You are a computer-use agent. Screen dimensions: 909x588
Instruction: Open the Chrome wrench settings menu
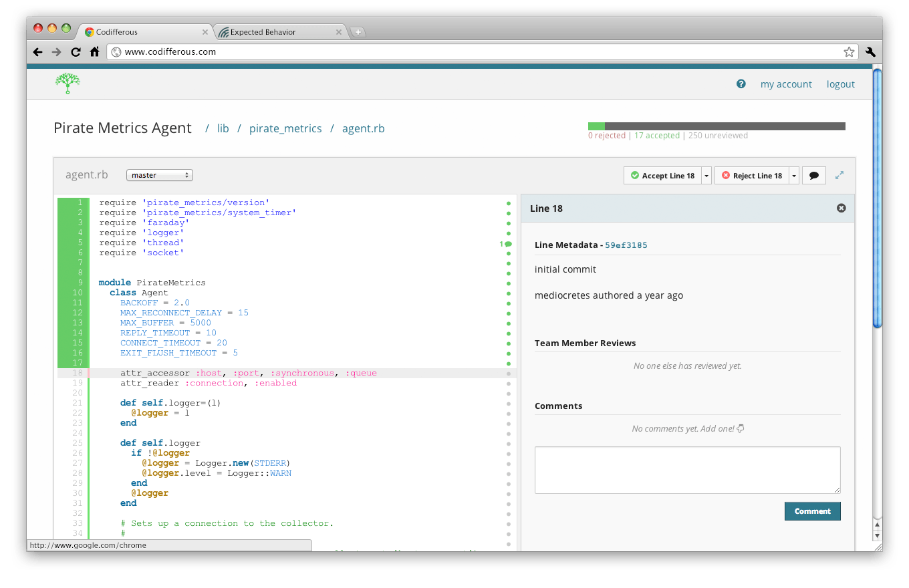(x=870, y=52)
